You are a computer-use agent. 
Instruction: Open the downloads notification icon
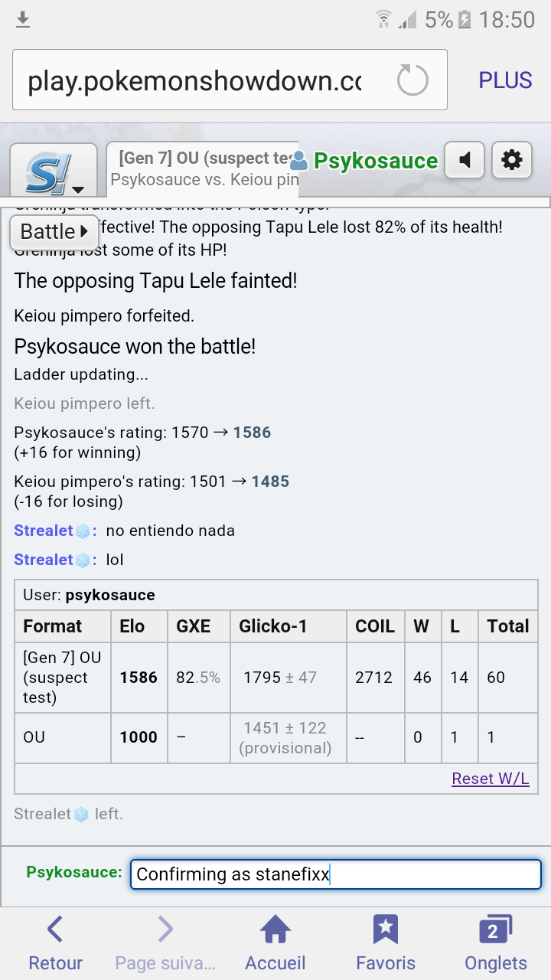click(x=23, y=19)
